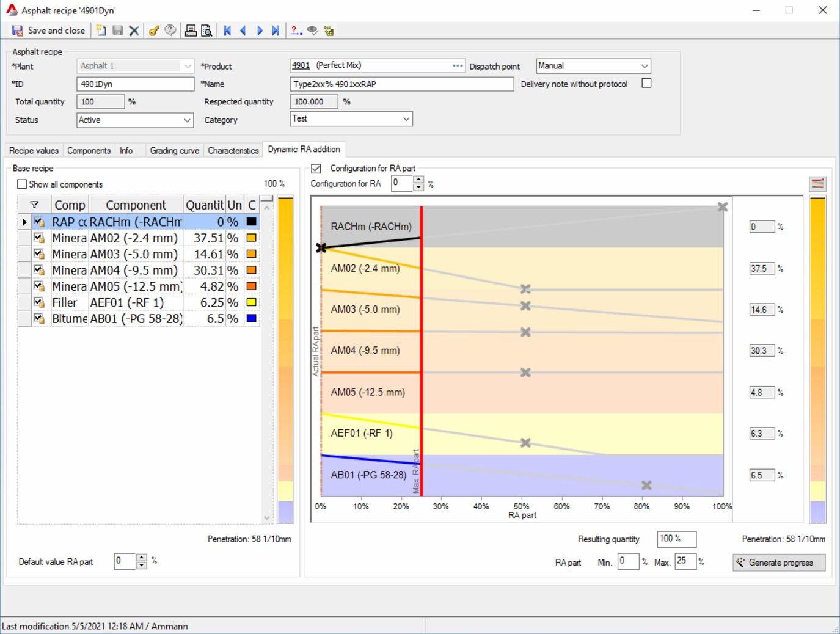Click the grey X marker on AM02 line

coord(525,289)
